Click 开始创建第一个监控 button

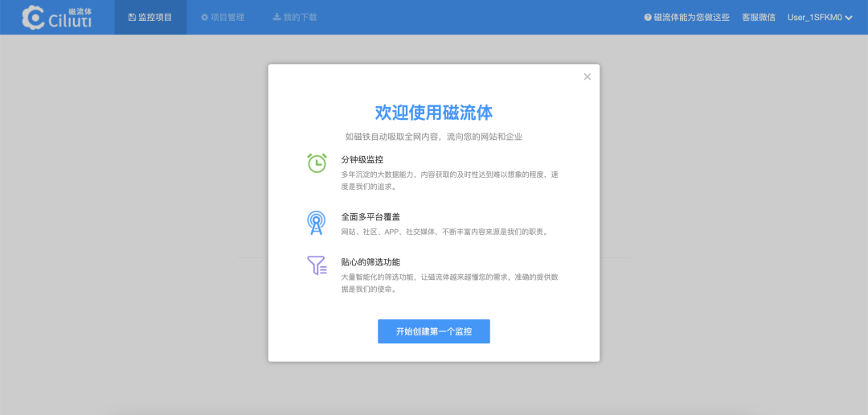point(434,331)
